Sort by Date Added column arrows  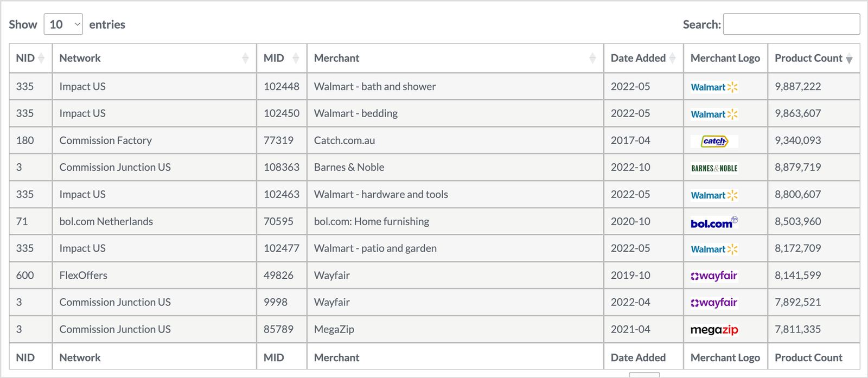[x=672, y=58]
